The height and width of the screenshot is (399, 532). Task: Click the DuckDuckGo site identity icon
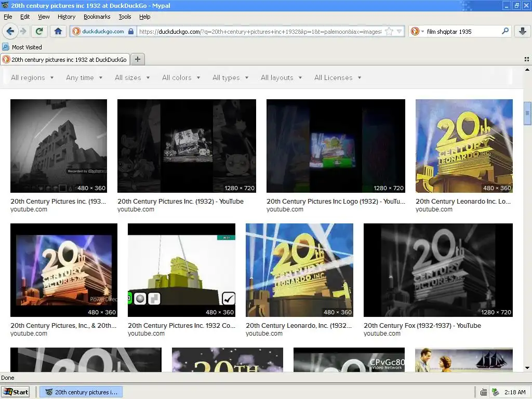point(76,32)
